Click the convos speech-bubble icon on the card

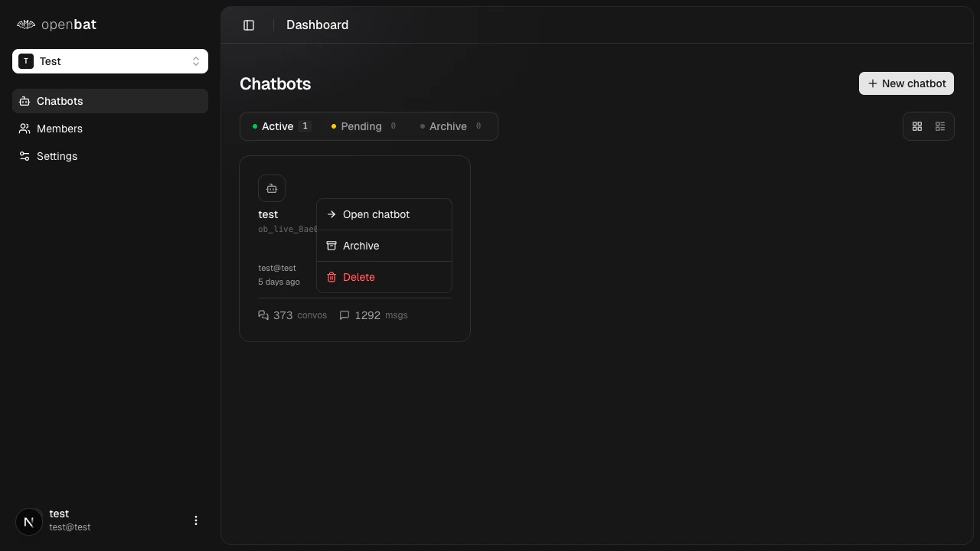(263, 315)
